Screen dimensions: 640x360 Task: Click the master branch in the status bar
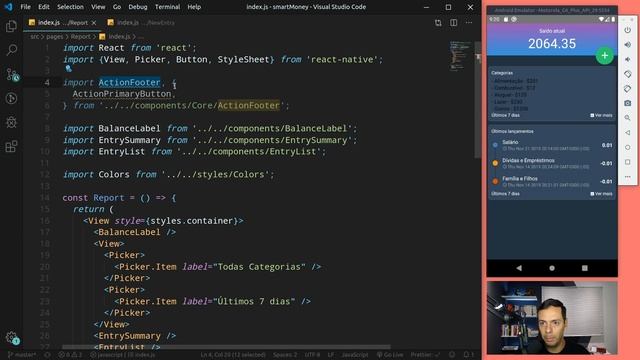point(22,355)
